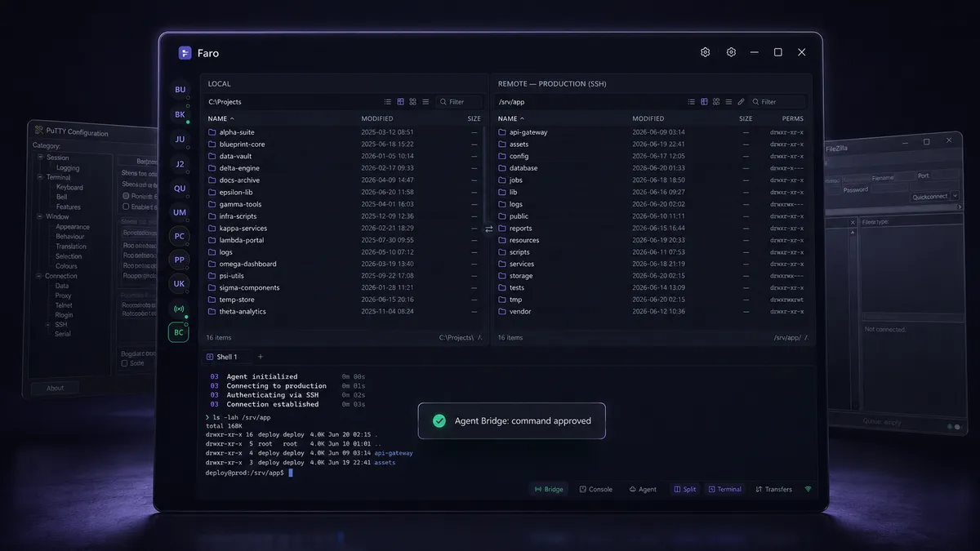Click the link icon in remote toolbar
Viewport: 980px width, 551px height.
(x=741, y=102)
